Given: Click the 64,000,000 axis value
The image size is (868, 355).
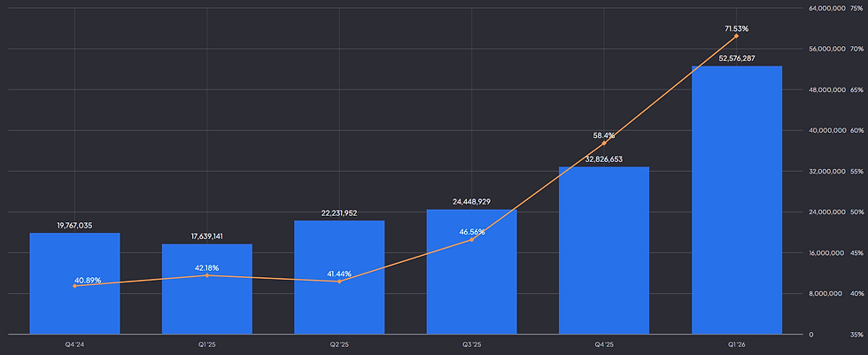Looking at the screenshot, I should pyautogui.click(x=826, y=8).
